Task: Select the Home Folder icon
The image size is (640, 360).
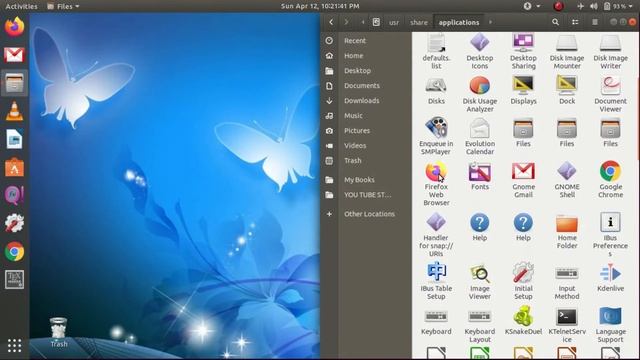Action: (567, 223)
